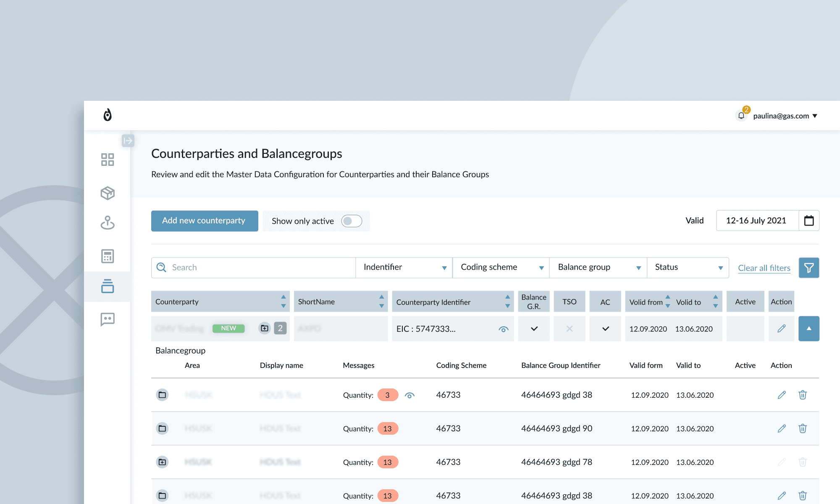Open the Balance group filter dropdown
The height and width of the screenshot is (504, 840).
coord(598,268)
